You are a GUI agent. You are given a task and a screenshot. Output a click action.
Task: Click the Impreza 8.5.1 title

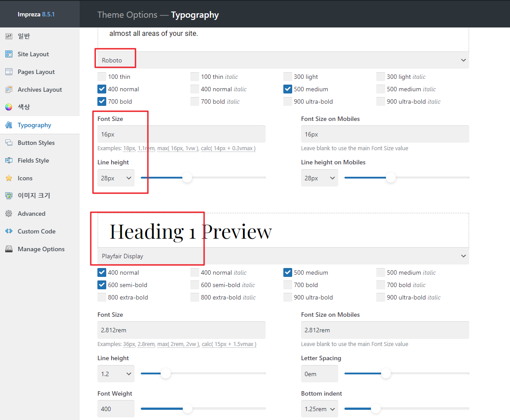[36, 14]
